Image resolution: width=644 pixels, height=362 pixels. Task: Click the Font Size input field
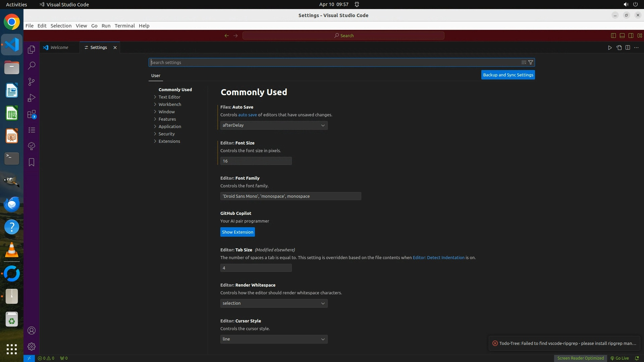coord(256,161)
